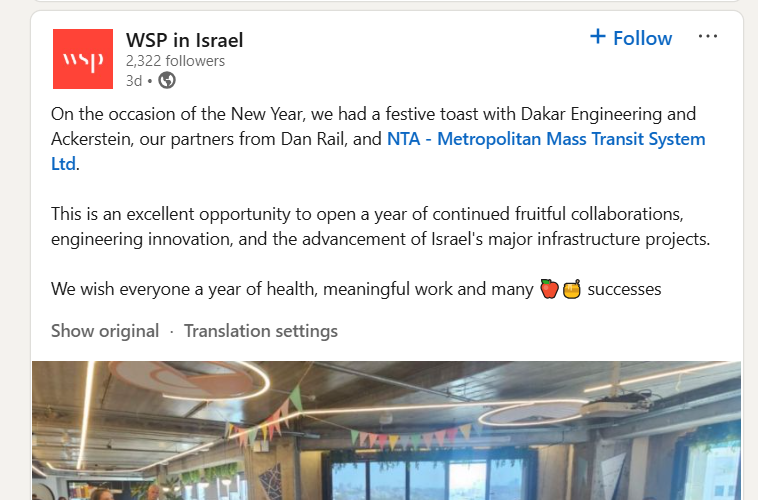This screenshot has height=500, width=758.
Task: Click Show original
Action: [x=105, y=331]
